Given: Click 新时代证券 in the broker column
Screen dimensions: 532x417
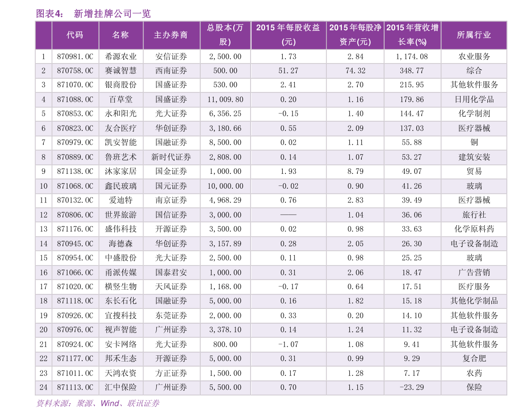Looking at the screenshot, I should tap(171, 157).
